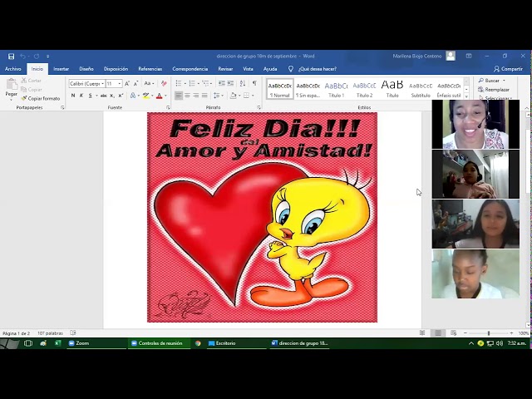Click the Pegar paste icon
532x399 pixels.
coord(12,84)
